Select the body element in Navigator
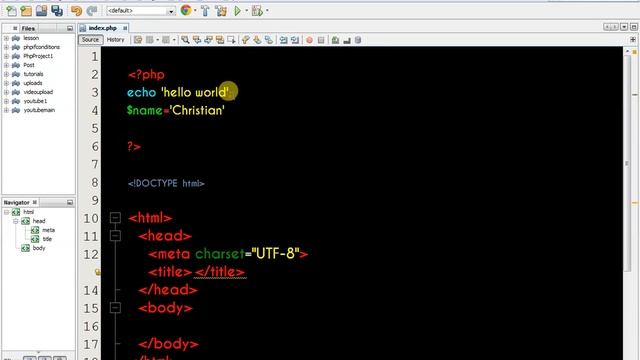Image resolution: width=640 pixels, height=360 pixels. click(39, 248)
